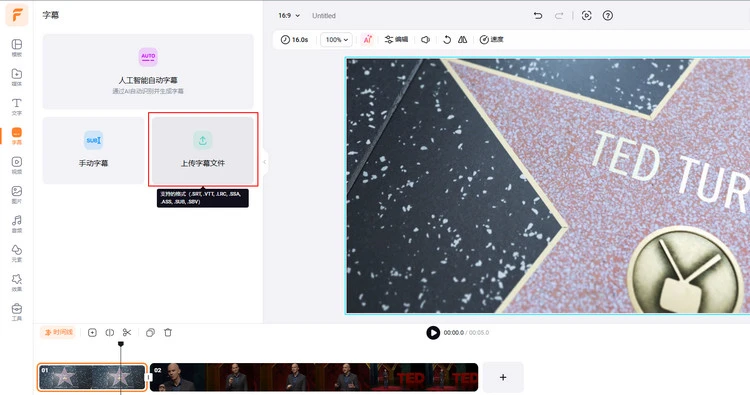Switch to 时间线 timeline mode
This screenshot has width=750, height=395.
[59, 332]
